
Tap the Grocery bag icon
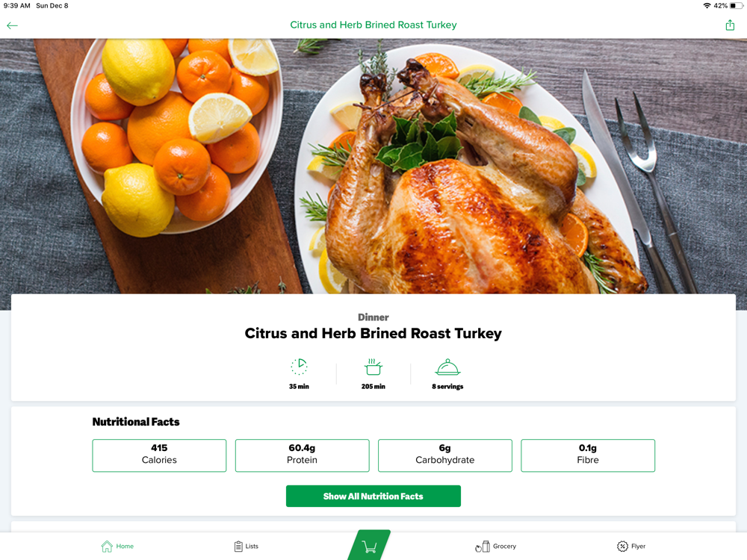483,547
